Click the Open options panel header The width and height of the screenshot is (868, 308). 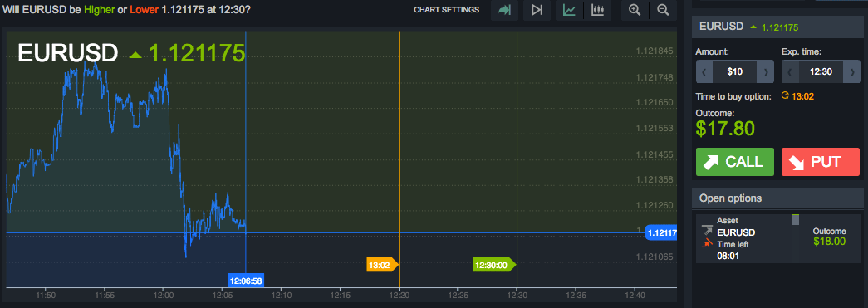coord(777,198)
